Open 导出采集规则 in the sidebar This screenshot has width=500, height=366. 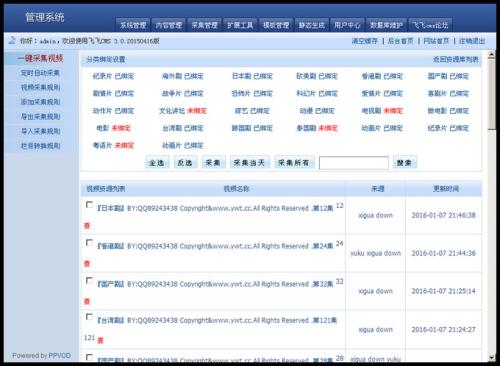40,117
